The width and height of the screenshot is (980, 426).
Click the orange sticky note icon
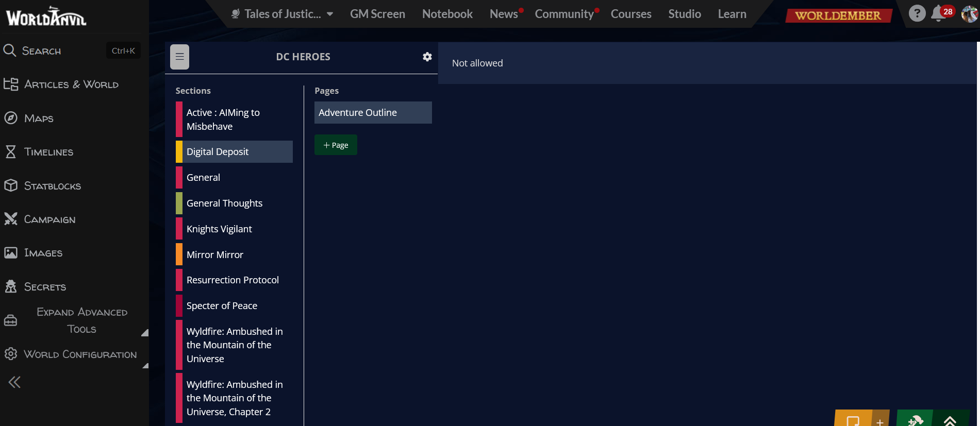click(x=853, y=419)
